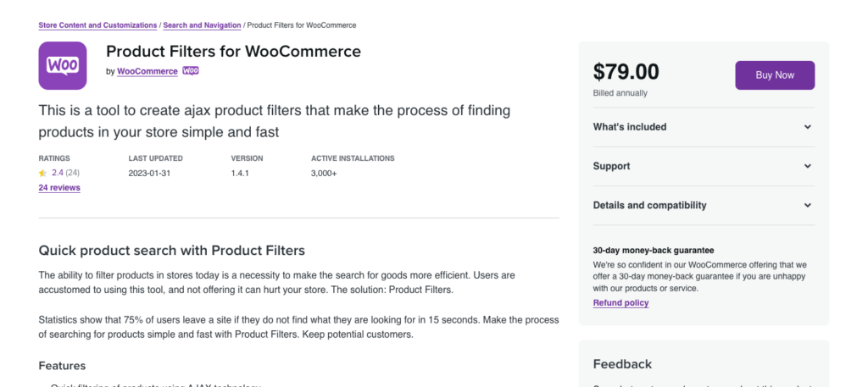Click the Product Filters for WooCommerce title
The image size is (868, 387).
point(233,52)
